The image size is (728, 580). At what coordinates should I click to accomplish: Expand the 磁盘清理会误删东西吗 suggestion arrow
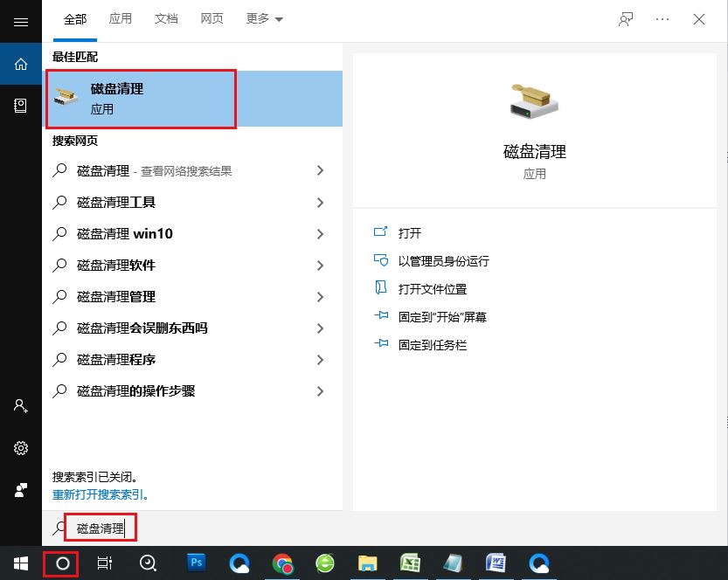tap(320, 328)
